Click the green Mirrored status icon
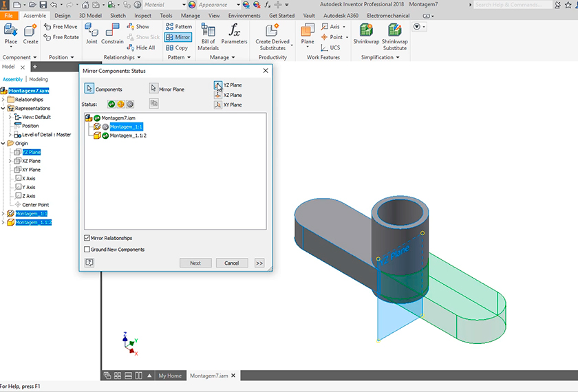 click(x=111, y=104)
